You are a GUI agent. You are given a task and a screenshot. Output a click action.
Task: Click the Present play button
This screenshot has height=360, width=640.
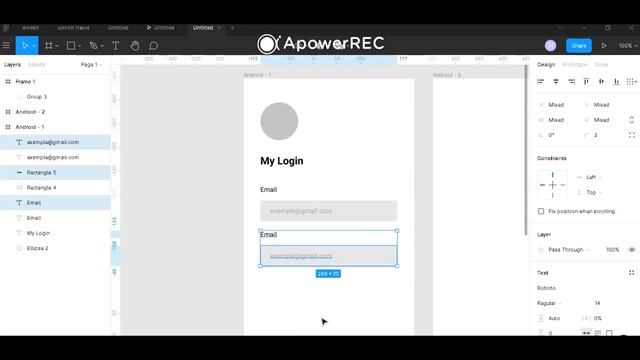604,46
